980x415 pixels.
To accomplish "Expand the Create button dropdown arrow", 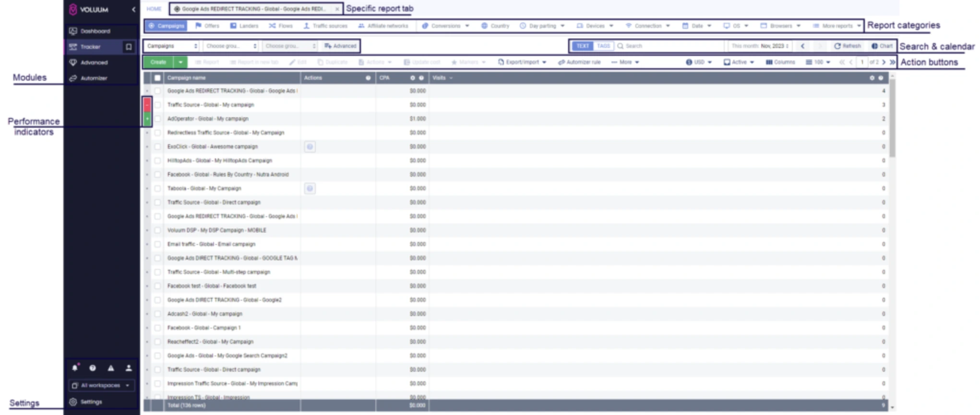I will coord(180,62).
